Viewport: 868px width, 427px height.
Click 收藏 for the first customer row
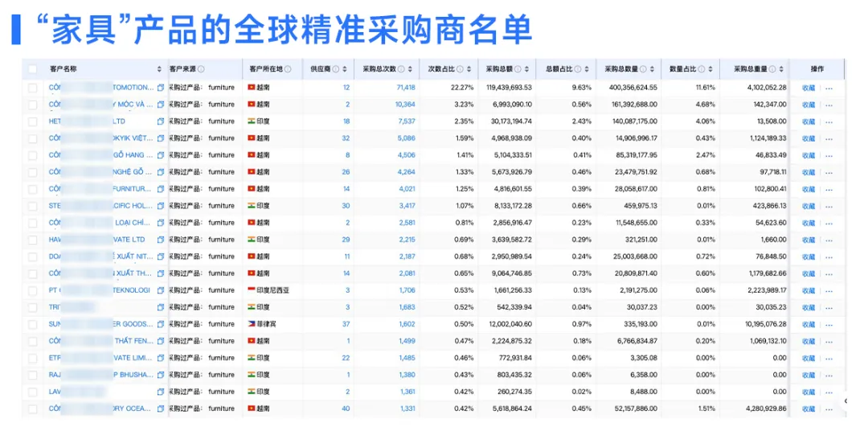click(808, 88)
